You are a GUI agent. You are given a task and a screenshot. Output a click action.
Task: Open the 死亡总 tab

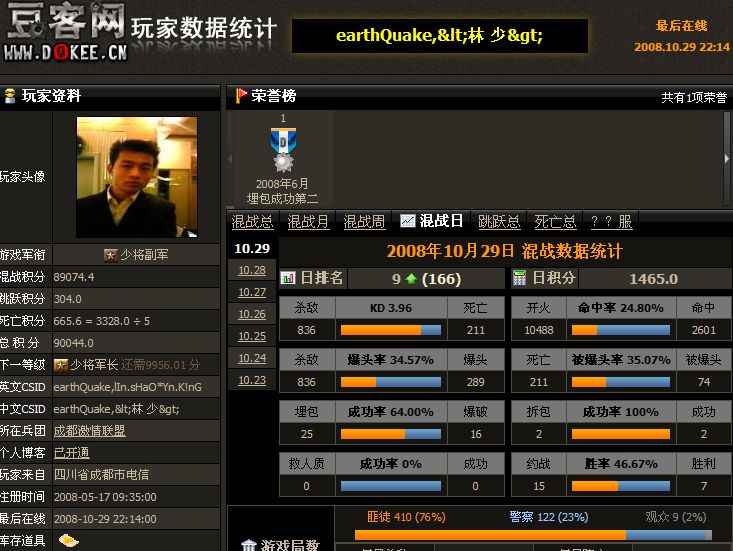pyautogui.click(x=555, y=222)
